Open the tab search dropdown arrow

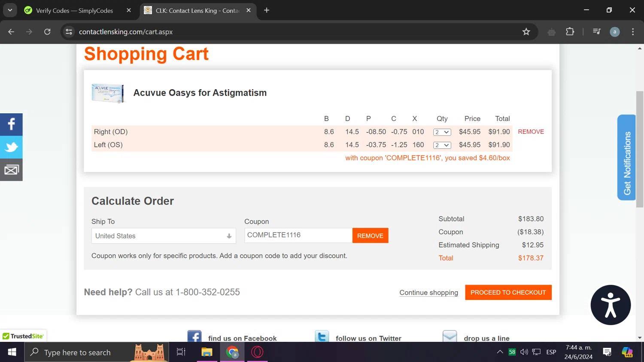point(10,10)
